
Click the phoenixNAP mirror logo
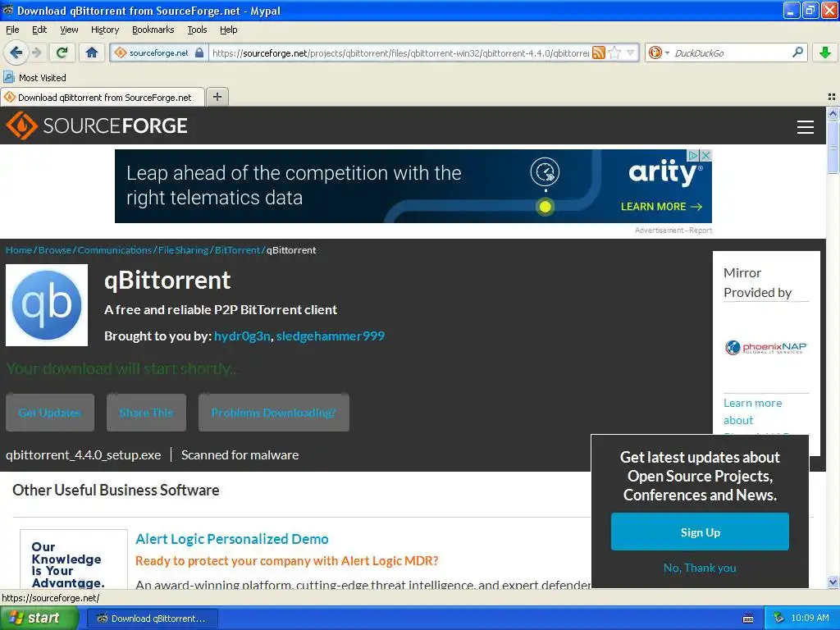point(765,348)
